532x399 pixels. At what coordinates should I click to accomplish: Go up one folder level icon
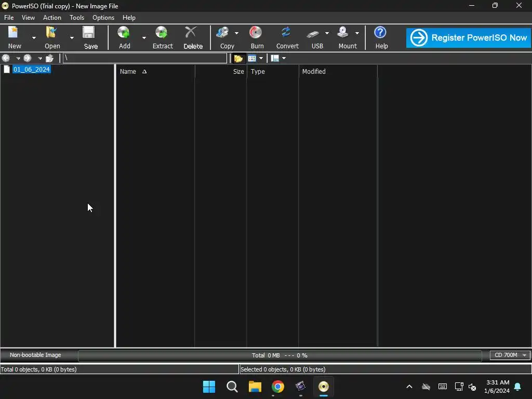(49, 58)
